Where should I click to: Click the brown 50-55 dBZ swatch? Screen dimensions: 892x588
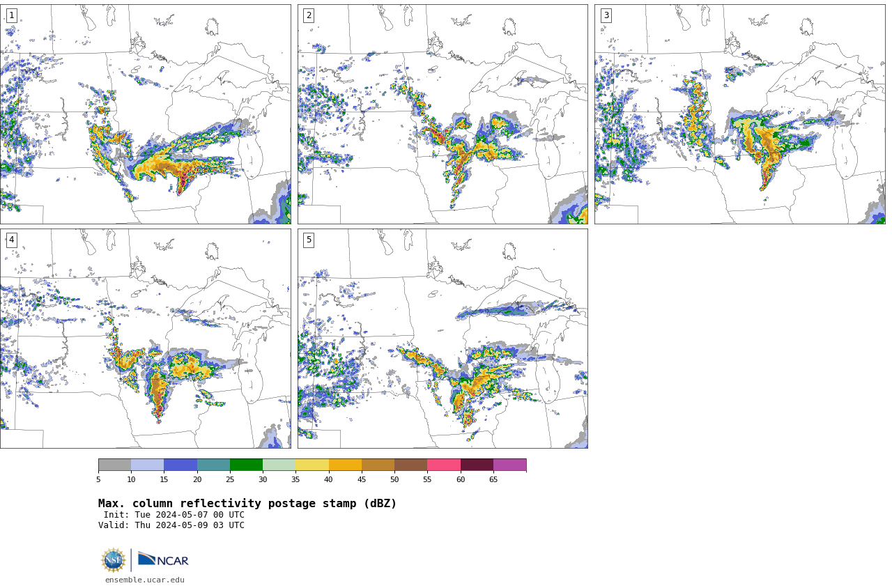[411, 465]
